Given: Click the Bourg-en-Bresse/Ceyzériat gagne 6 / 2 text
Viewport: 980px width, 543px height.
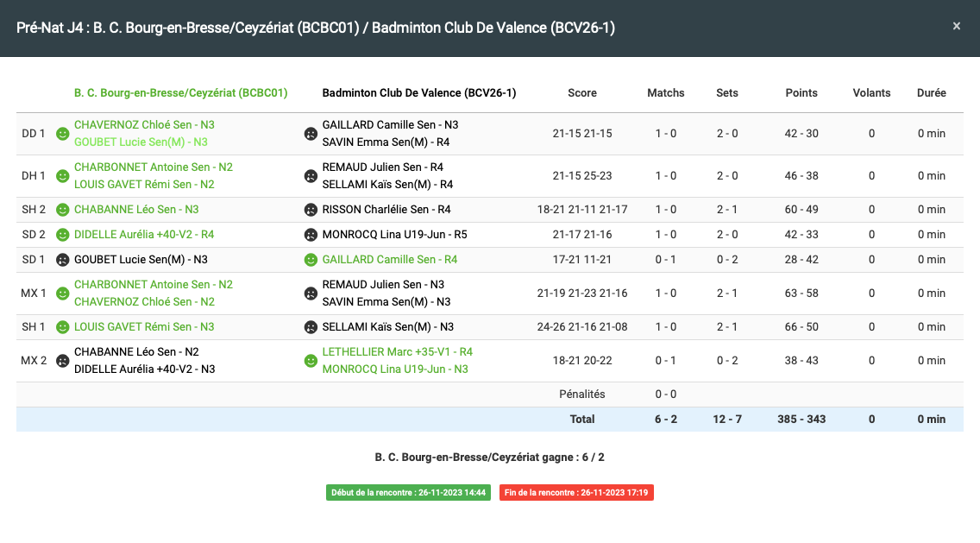Looking at the screenshot, I should click(x=489, y=458).
